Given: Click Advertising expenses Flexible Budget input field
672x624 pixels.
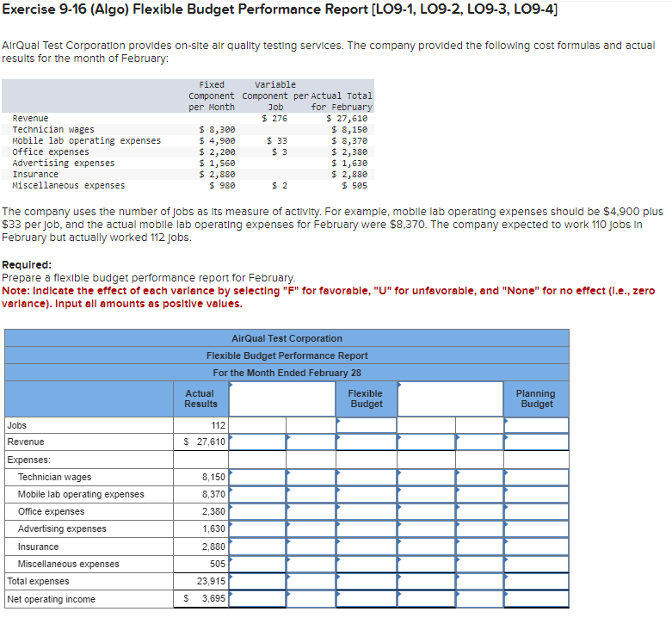Looking at the screenshot, I should pyautogui.click(x=367, y=528).
